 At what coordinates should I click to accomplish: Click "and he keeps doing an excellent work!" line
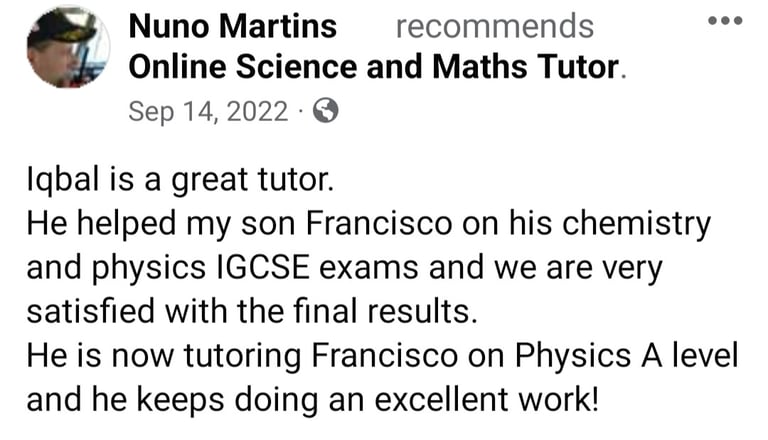click(x=312, y=400)
